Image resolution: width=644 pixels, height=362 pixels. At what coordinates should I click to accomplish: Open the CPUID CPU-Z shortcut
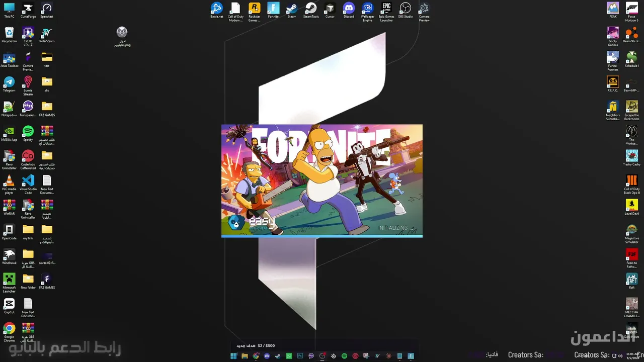tap(28, 37)
